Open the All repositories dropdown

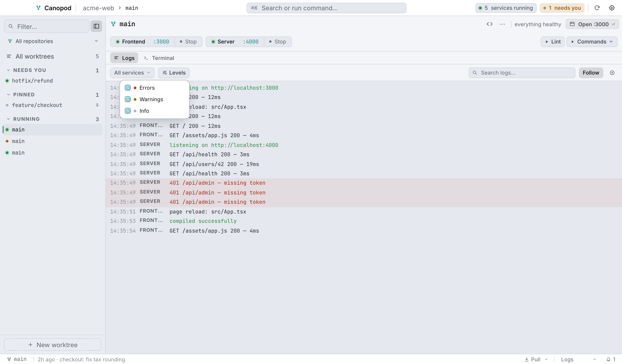[53, 41]
